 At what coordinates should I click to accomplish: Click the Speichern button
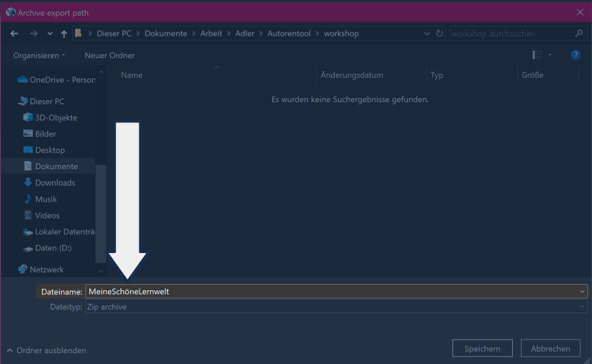click(x=482, y=348)
